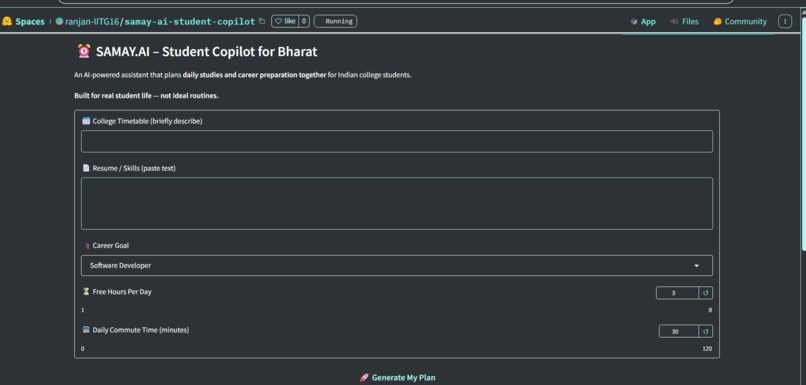Expand Career Goal options via arrow

point(697,266)
